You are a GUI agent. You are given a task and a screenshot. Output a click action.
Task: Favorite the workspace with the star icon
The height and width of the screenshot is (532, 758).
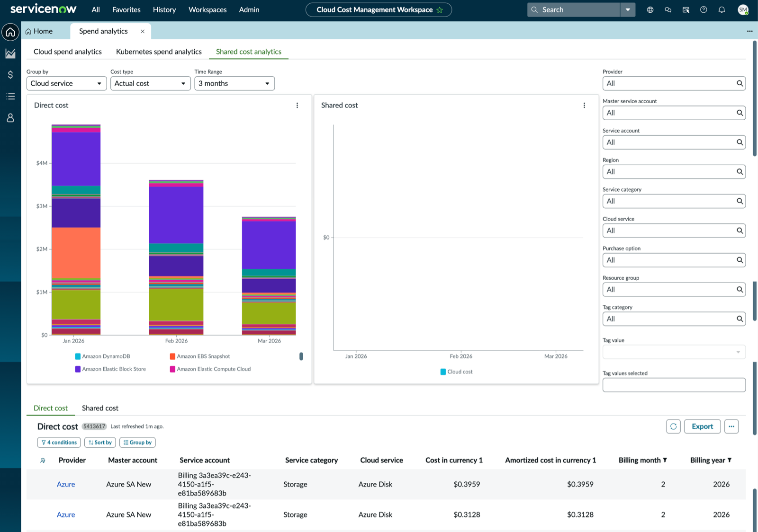coord(440,10)
